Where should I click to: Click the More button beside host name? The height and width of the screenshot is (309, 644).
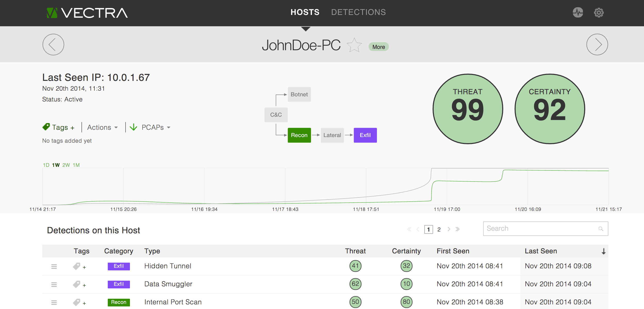click(x=378, y=47)
